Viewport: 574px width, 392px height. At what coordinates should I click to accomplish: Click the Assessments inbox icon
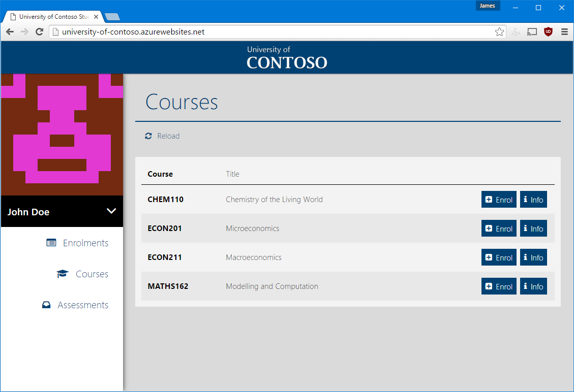(x=46, y=305)
